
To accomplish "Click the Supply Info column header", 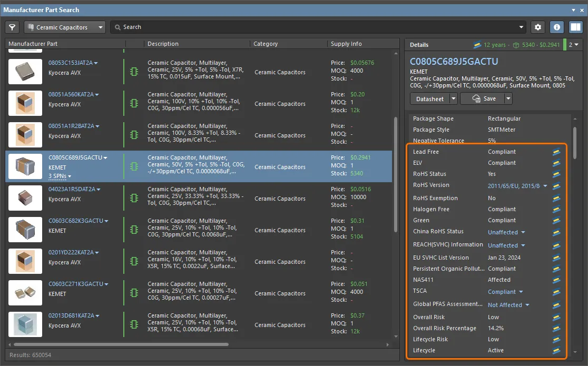I will pos(346,44).
